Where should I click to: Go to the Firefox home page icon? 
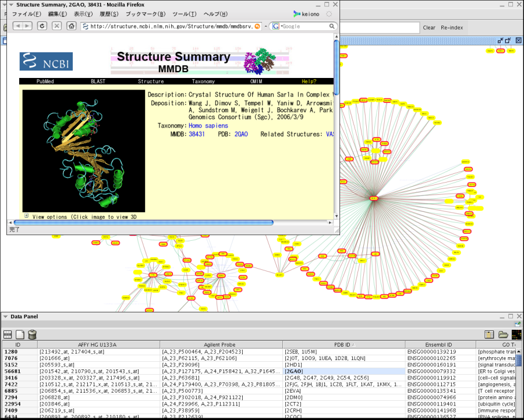coord(71,26)
